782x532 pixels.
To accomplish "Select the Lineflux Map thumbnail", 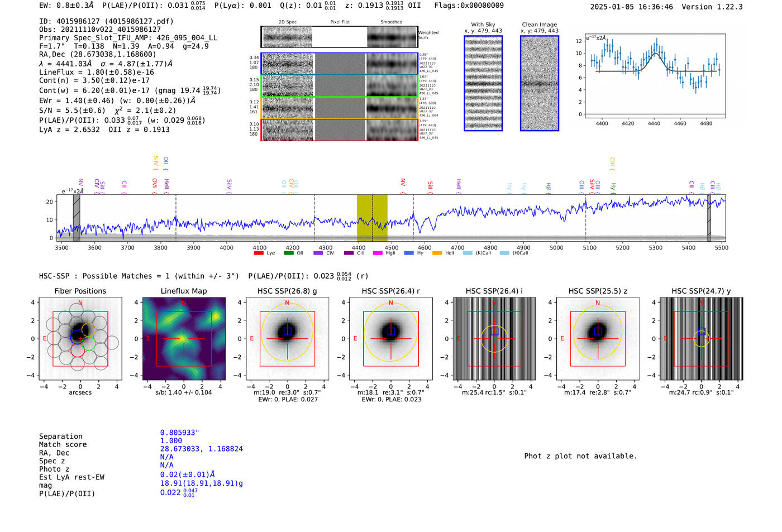I will 184,339.
